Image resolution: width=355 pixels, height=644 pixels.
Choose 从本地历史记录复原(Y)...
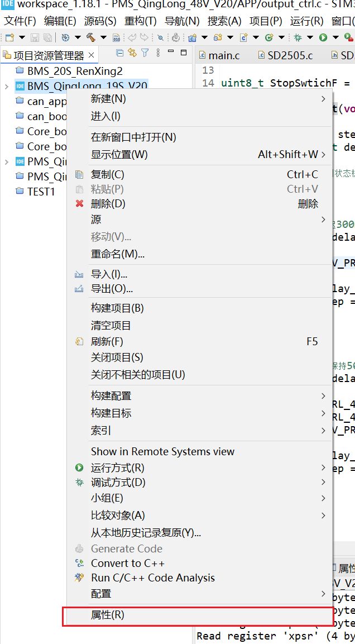[199, 533]
